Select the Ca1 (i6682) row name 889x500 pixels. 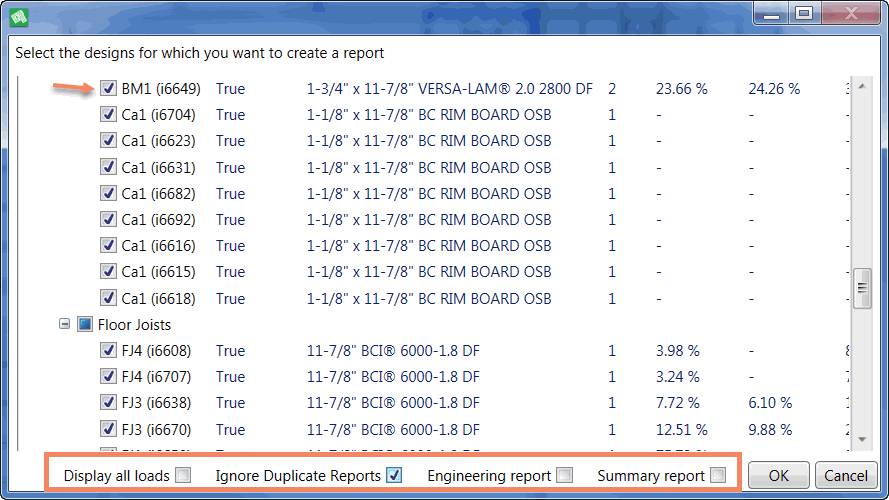pos(158,194)
